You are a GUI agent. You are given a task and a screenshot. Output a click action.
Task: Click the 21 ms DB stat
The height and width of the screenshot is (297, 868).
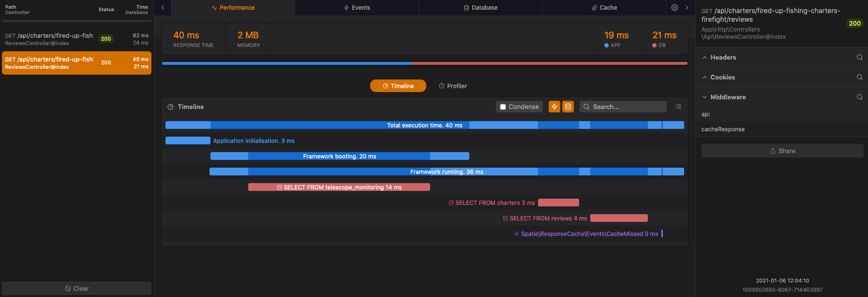coord(664,39)
